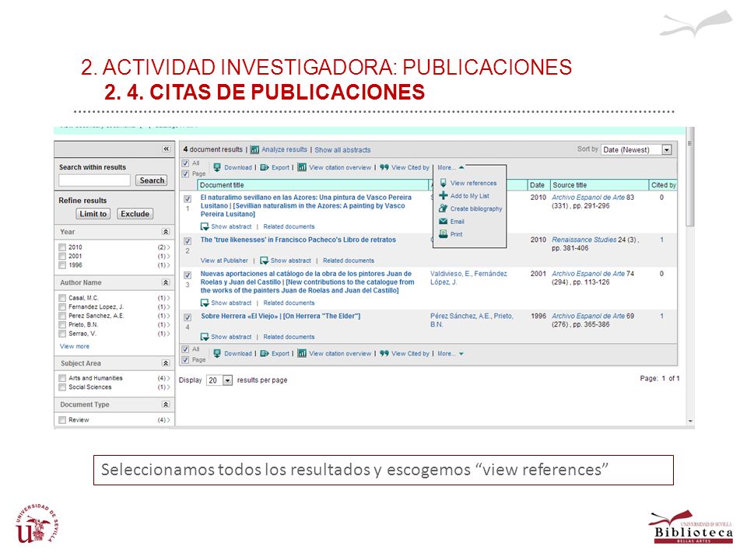Check the 2010 year filter
This screenshot has width=747, height=560.
point(62,247)
